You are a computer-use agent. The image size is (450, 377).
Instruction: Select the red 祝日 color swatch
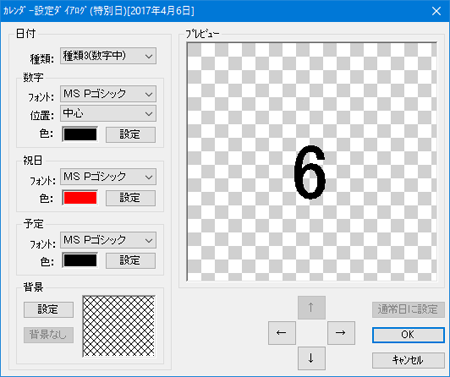pyautogui.click(x=80, y=198)
